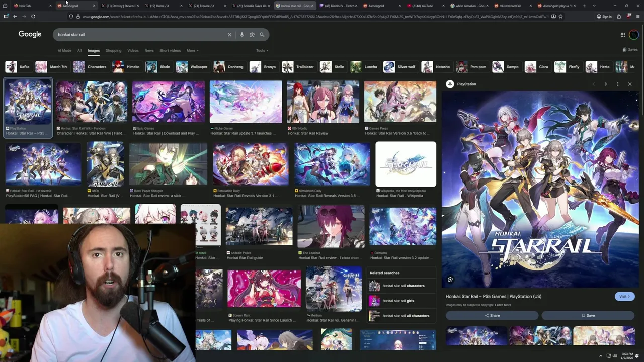
Task: Switch to AI Mode tab
Action: click(64, 50)
